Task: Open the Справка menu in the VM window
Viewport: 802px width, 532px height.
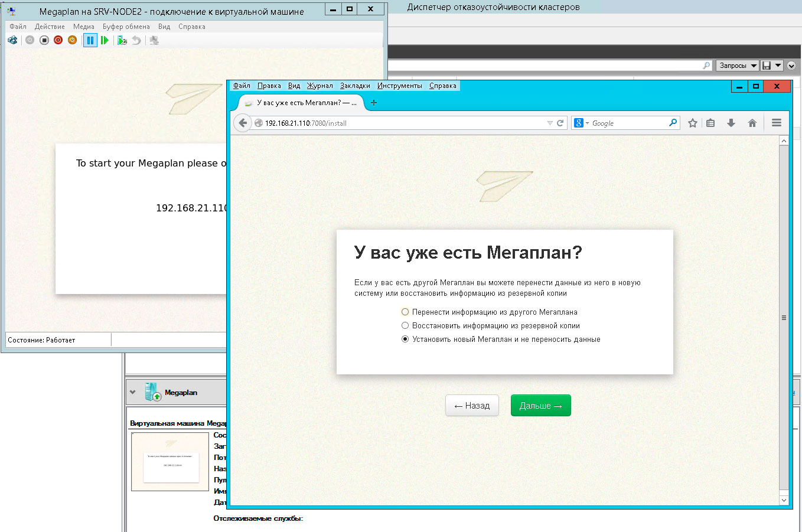Action: [192, 27]
